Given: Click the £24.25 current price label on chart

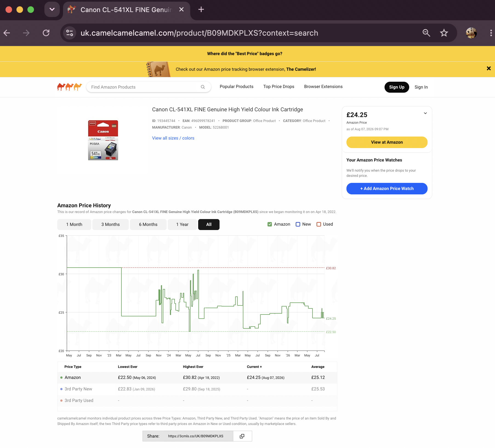Looking at the screenshot, I should tap(331, 319).
